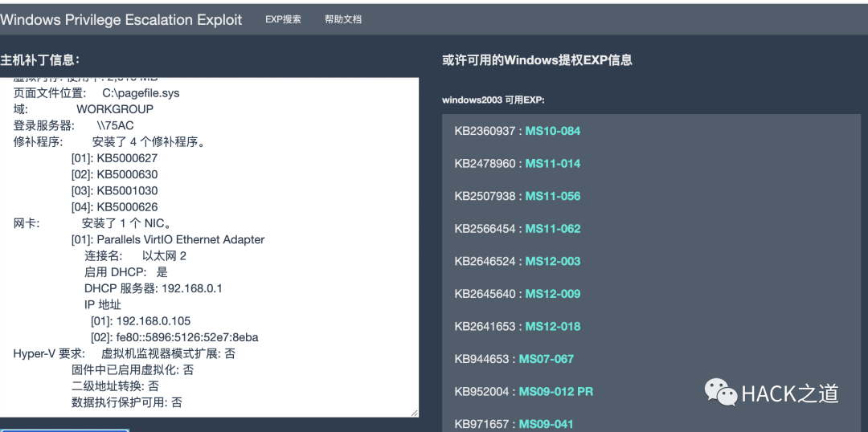Select the KB2645640 text
Viewport: 868px width, 432px height.
485,294
